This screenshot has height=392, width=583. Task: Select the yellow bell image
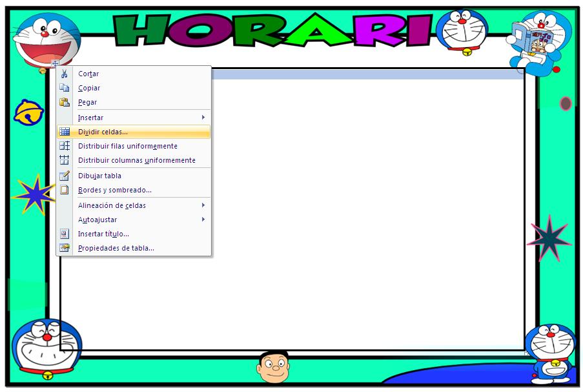[x=28, y=112]
